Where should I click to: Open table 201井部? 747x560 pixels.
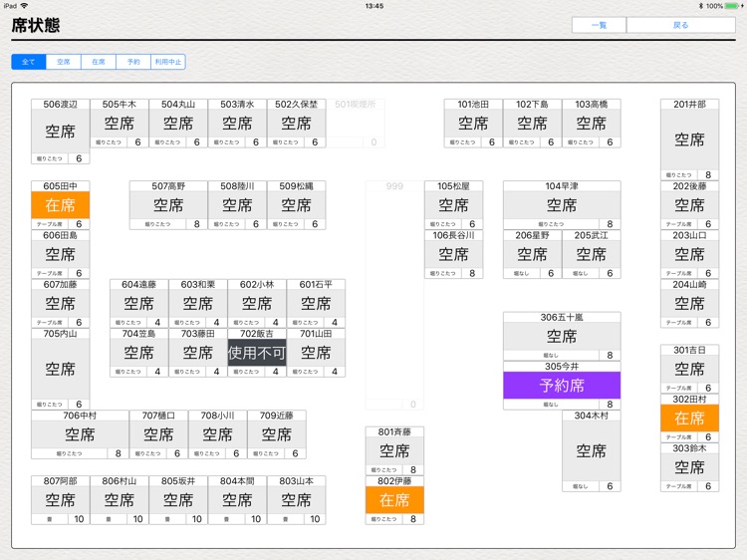(689, 140)
